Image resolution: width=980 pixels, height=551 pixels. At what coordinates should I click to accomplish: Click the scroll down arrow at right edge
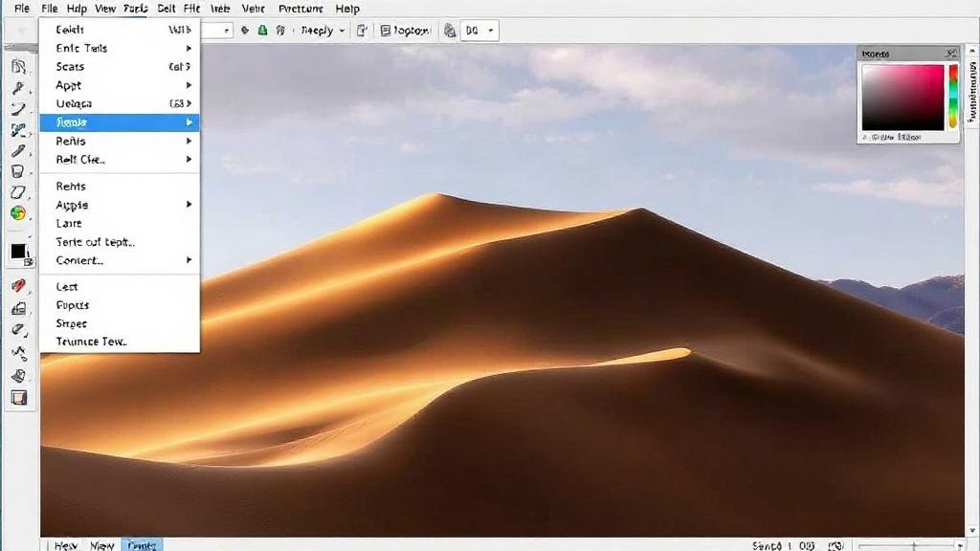972,532
